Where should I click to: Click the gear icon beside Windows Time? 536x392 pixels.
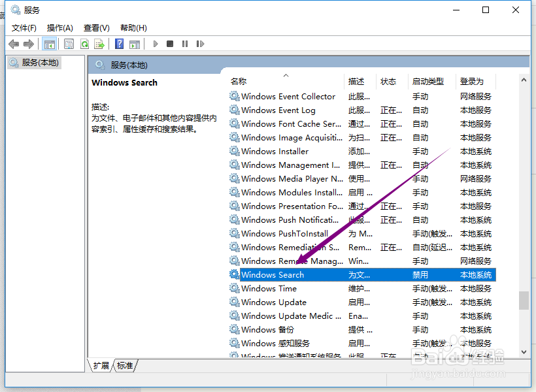point(234,288)
